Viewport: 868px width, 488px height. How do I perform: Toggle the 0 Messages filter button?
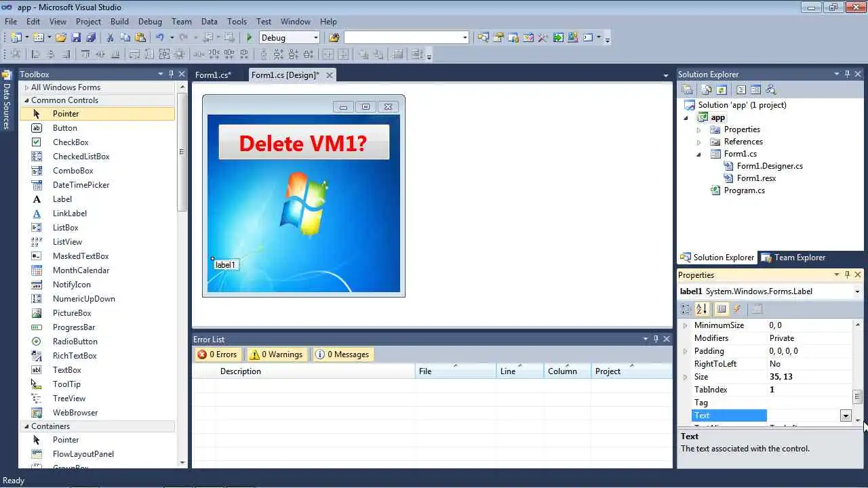coord(342,354)
